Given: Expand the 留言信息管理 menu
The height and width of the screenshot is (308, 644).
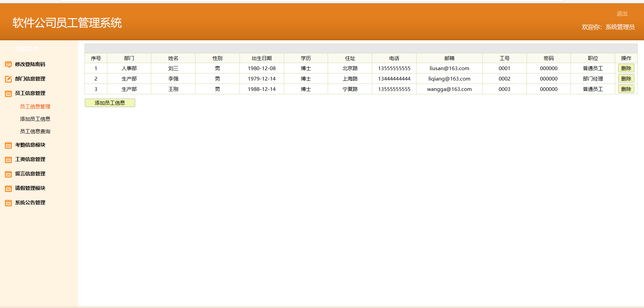Looking at the screenshot, I should tap(30, 173).
